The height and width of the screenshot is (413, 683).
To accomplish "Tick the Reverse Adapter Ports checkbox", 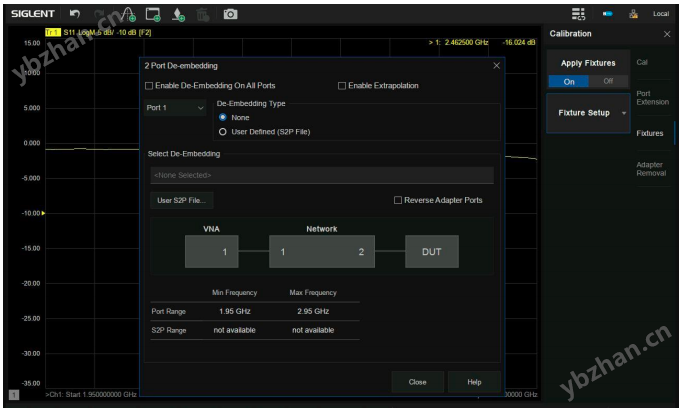I will coord(398,200).
